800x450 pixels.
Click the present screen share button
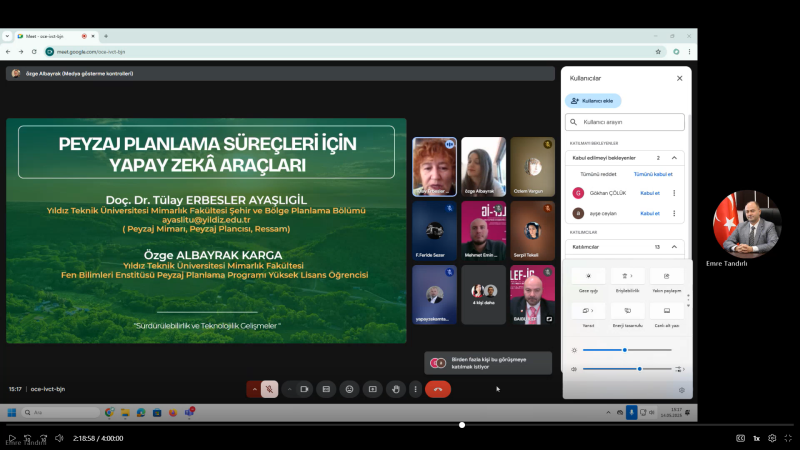click(x=372, y=389)
